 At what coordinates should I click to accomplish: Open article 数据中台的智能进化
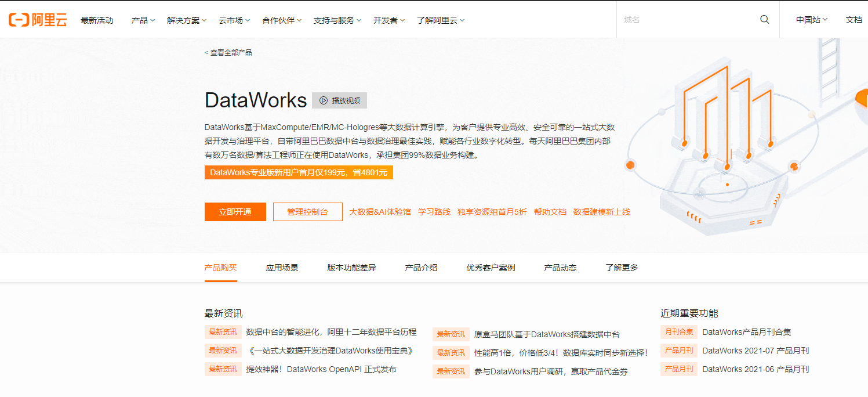coord(332,332)
